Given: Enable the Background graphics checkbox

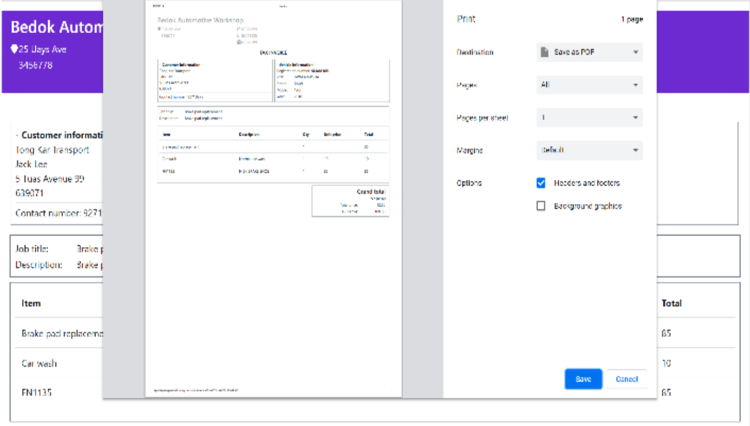Looking at the screenshot, I should 541,206.
